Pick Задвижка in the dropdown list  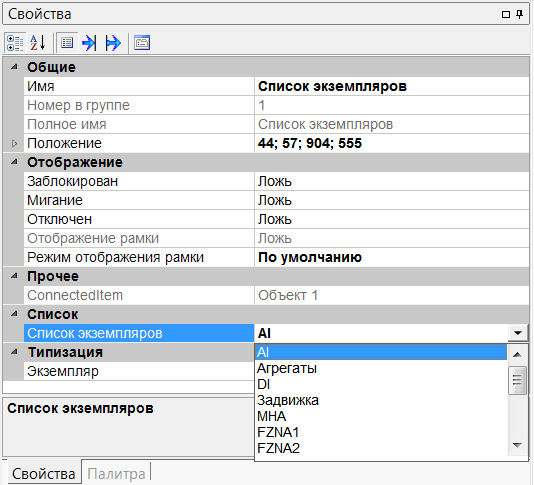pos(381,400)
